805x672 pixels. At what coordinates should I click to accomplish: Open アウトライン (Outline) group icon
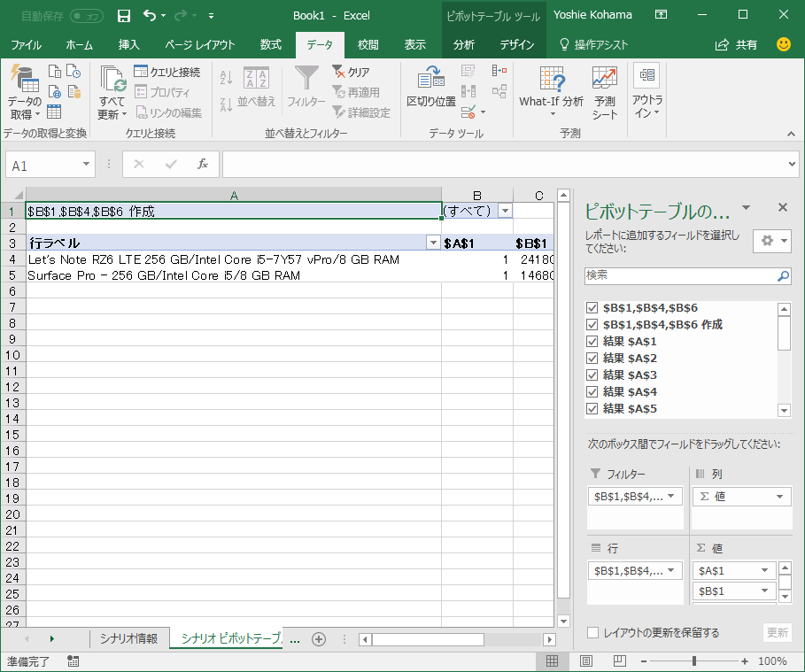[646, 75]
